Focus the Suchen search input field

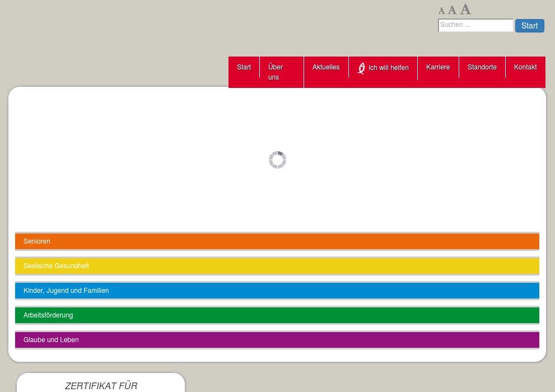pyautogui.click(x=475, y=25)
